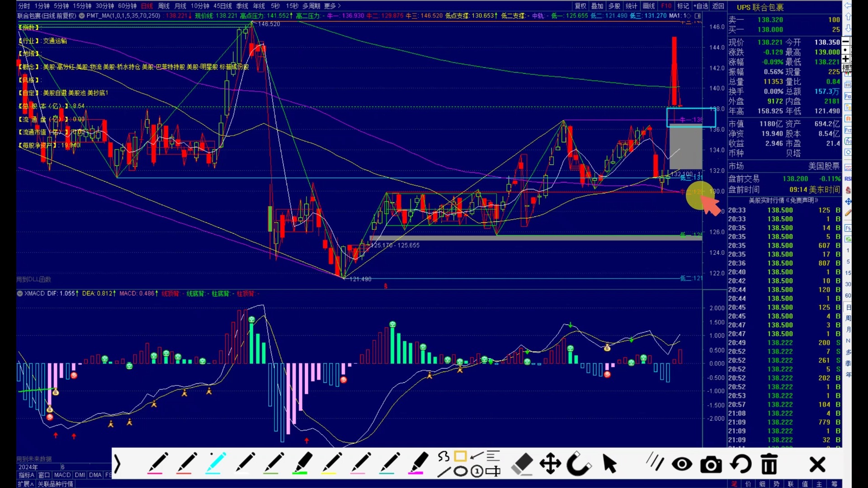Choose the freehand squiggle shape tool

tap(443, 456)
